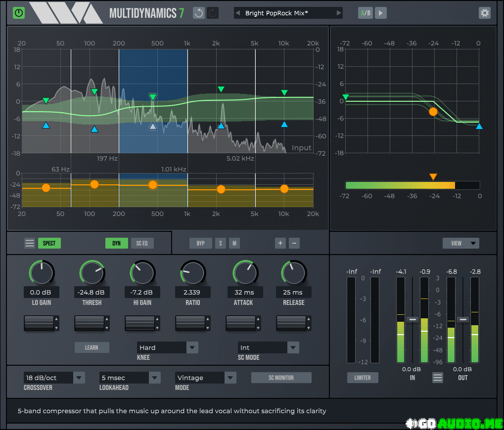Open the MODE dropdown showing Vintage
This screenshot has height=430, width=504.
pyautogui.click(x=206, y=378)
